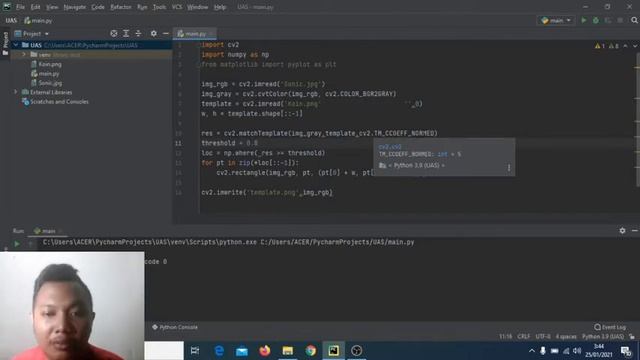Select the main.py editor tab

tap(195, 34)
